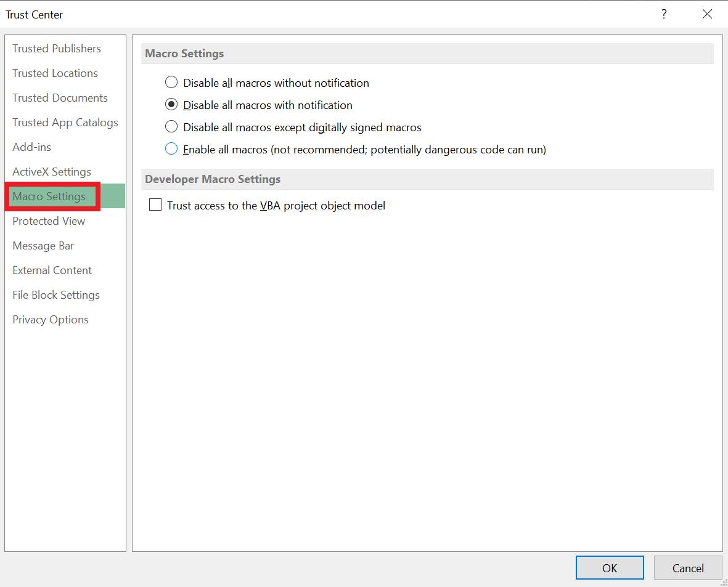The width and height of the screenshot is (728, 587).
Task: Select Privacy Options in the sidebar
Action: point(50,320)
